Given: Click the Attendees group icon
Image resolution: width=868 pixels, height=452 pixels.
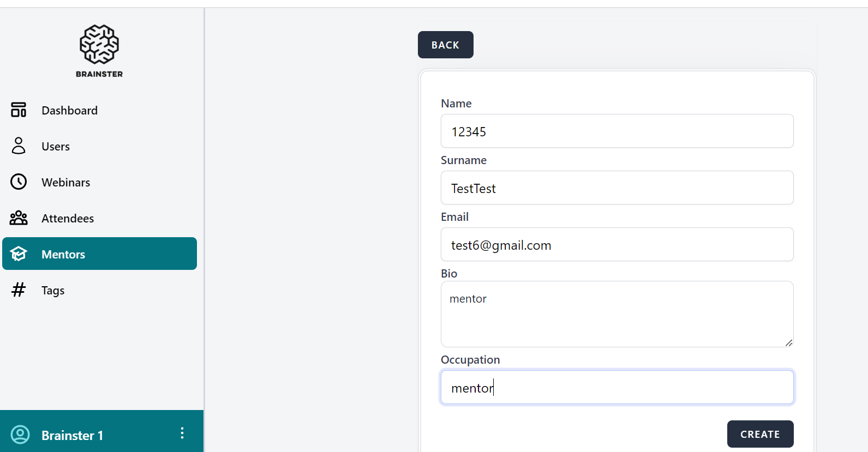Looking at the screenshot, I should click(x=19, y=218).
